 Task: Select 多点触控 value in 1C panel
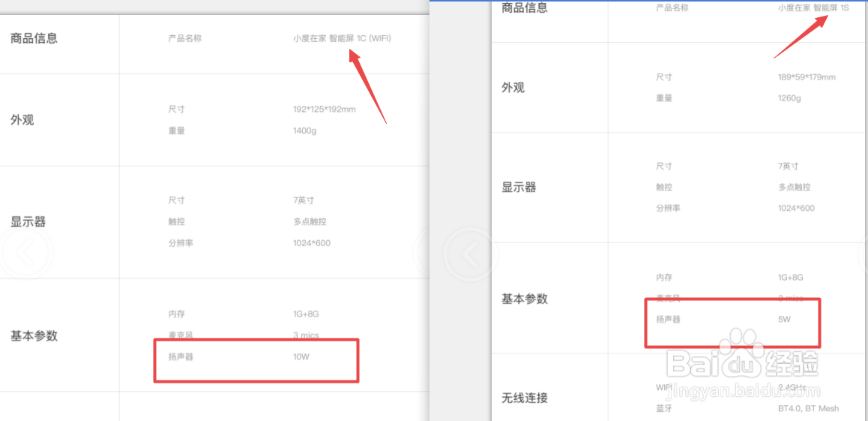(x=310, y=221)
